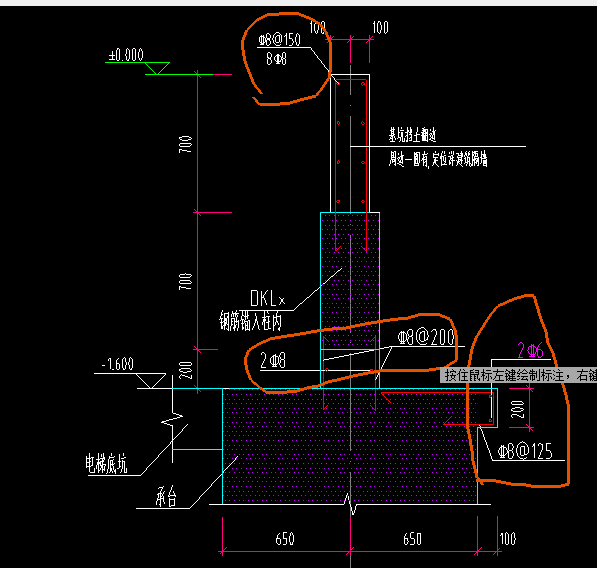Click the -1.600 elevation text
Viewport: 597px width, 568px height.
click(x=118, y=364)
